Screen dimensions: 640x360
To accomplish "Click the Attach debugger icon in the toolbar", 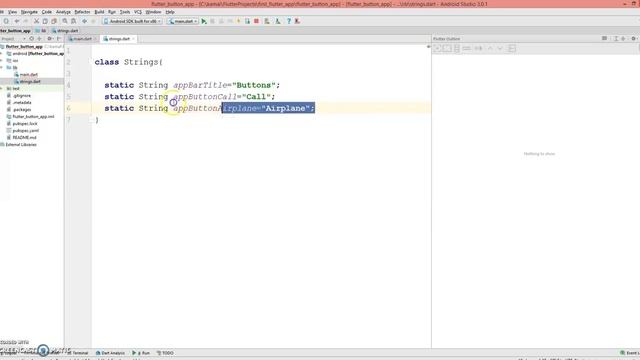I will (247, 21).
